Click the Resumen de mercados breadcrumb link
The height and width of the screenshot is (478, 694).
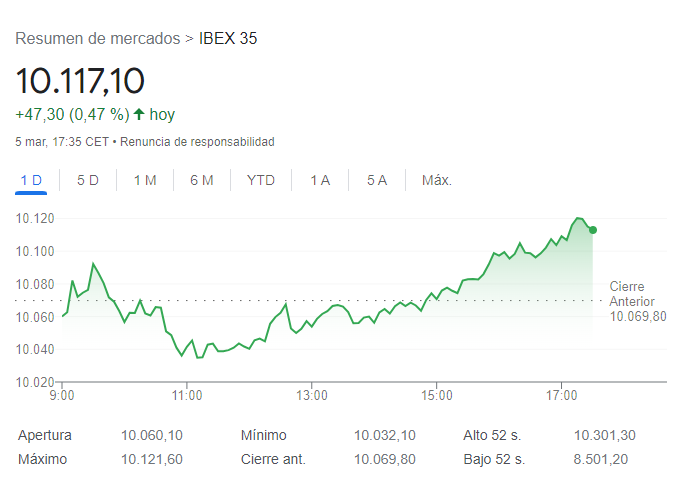coord(98,39)
